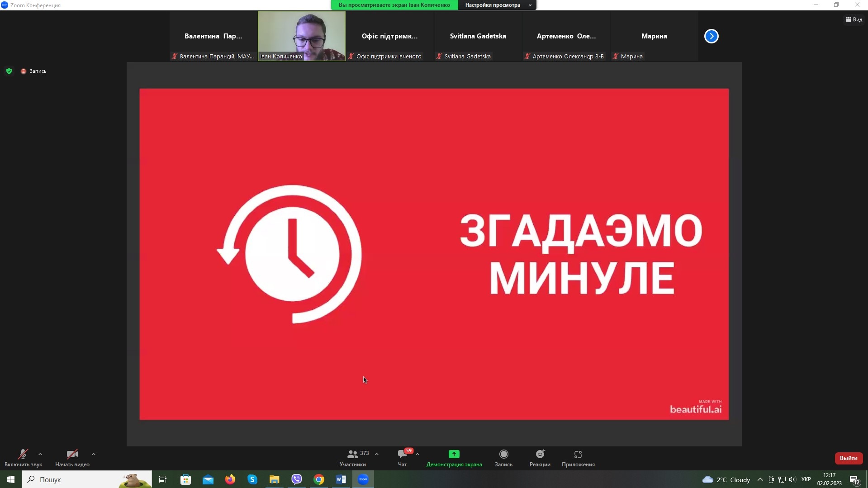Viewport: 868px width, 488px height.
Task: Expand video options arrow beside camera
Action: point(94,454)
